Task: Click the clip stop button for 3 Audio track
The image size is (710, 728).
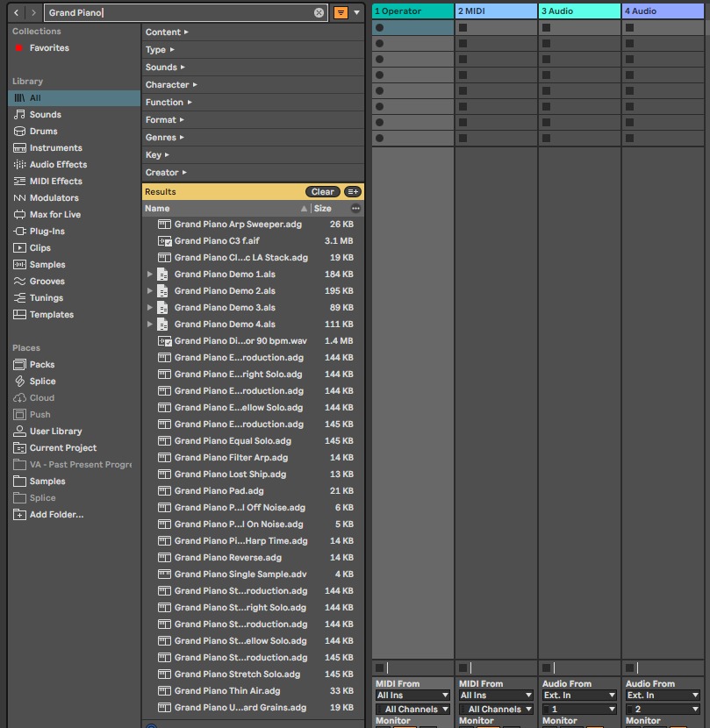Action: tap(547, 668)
